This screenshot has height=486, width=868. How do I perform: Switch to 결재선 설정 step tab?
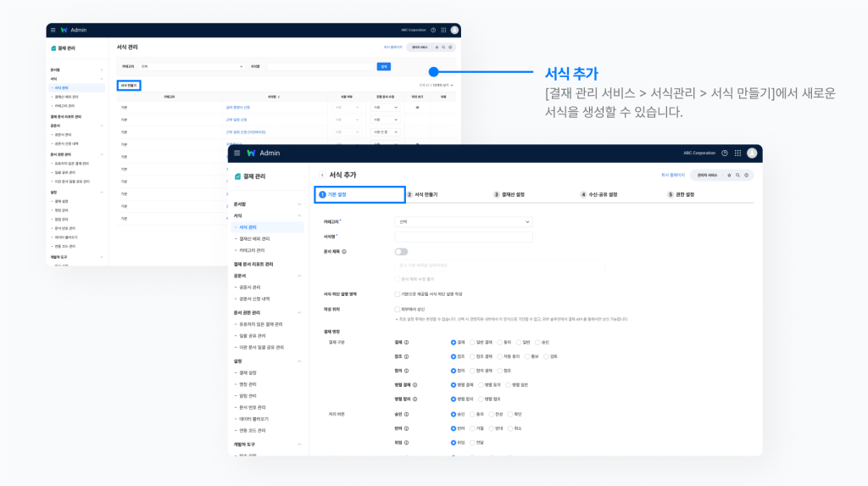point(511,194)
